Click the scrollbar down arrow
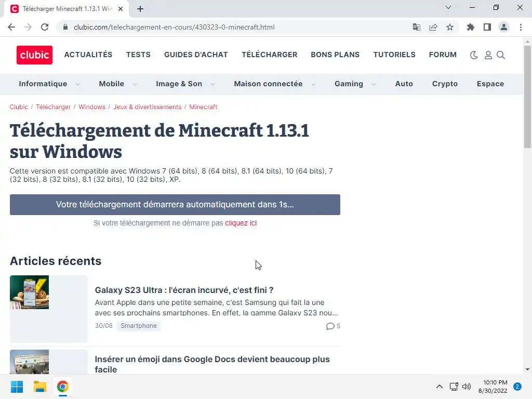 pos(527,369)
